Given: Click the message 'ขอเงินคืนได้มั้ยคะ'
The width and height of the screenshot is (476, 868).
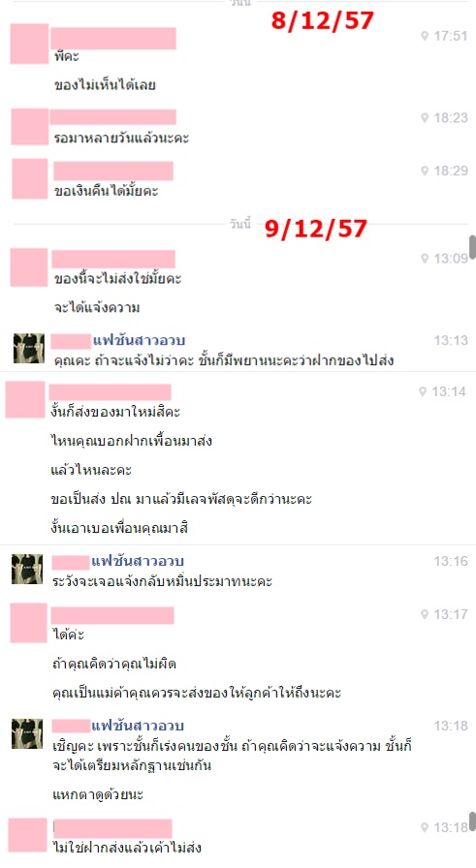Looking at the screenshot, I should tap(107, 192).
